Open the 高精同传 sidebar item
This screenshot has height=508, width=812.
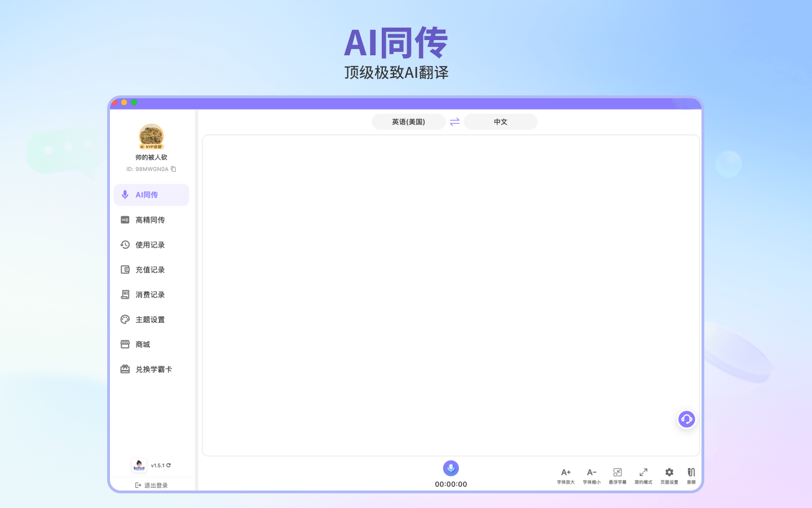(151, 220)
